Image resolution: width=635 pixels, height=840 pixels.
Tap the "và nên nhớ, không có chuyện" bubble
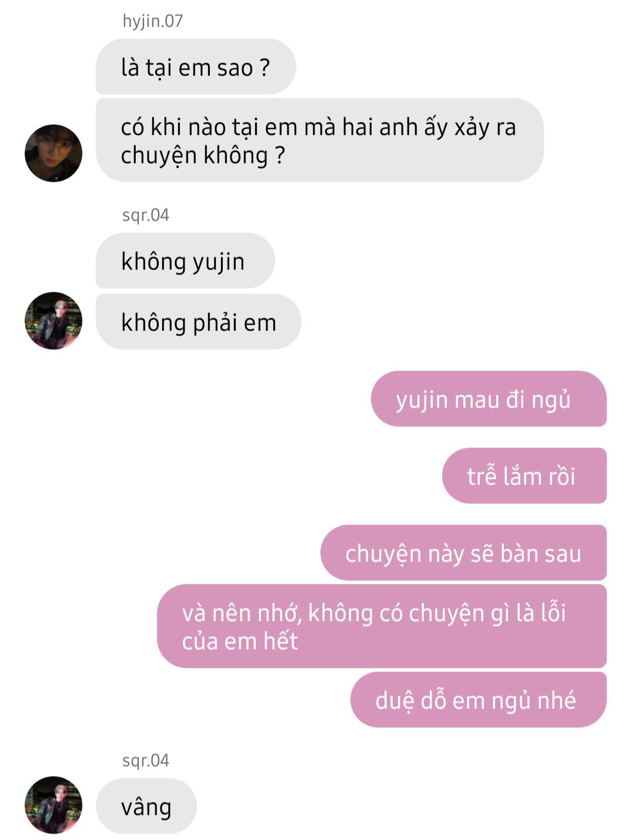[382, 627]
